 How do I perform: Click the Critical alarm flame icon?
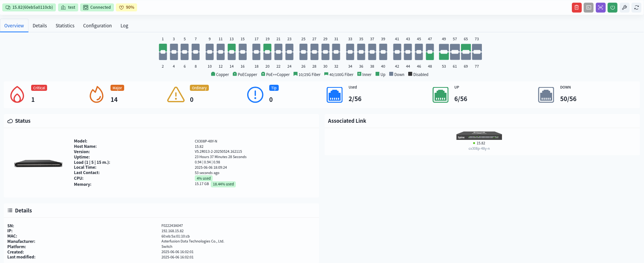coord(17,95)
